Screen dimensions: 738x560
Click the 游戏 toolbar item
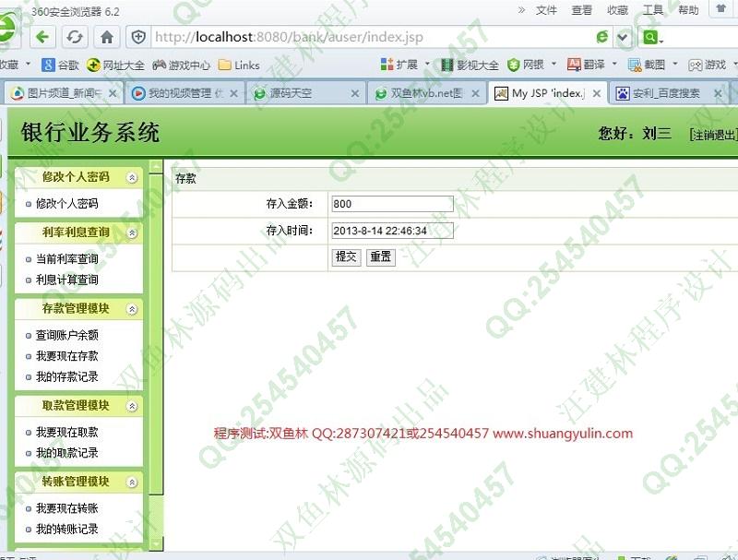point(707,65)
